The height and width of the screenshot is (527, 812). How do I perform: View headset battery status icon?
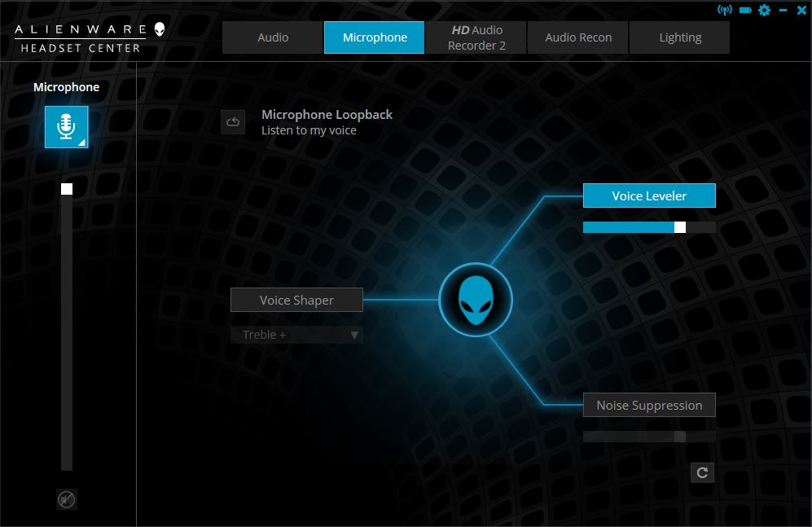(745, 10)
